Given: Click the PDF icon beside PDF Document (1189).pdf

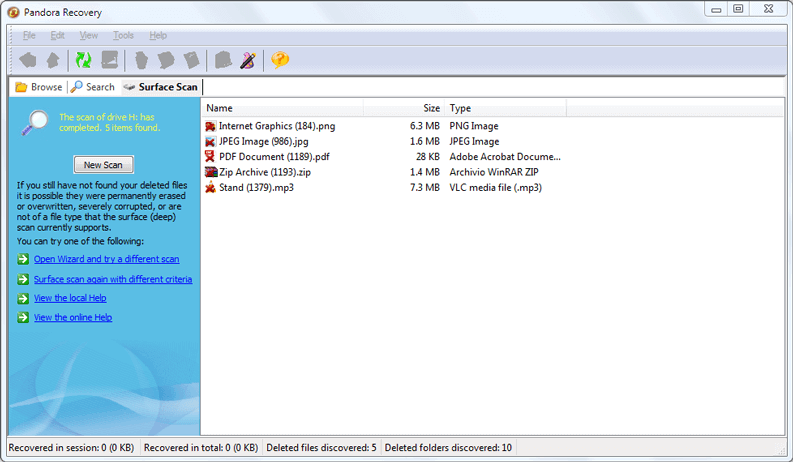Looking at the screenshot, I should [x=210, y=157].
